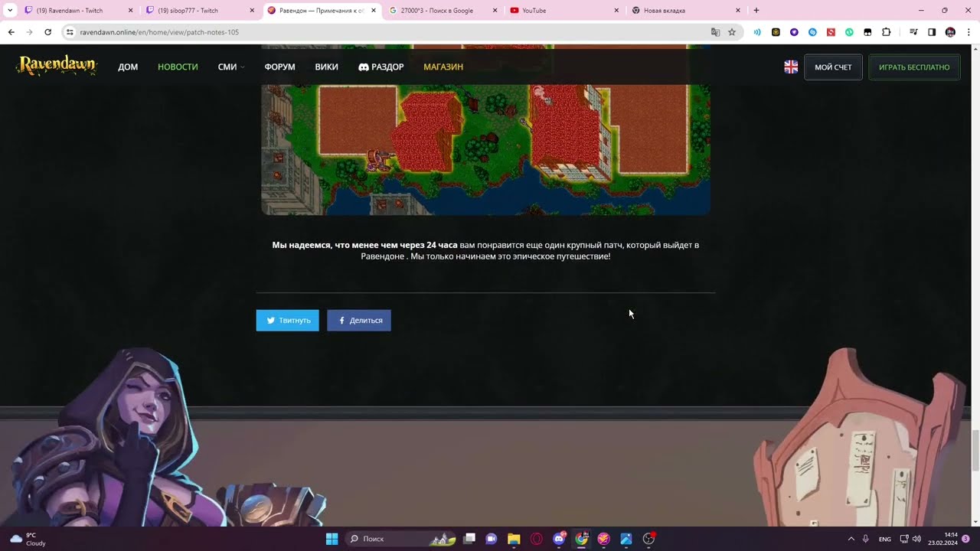
Task: Click ИГРАТЬ БЕСПЛАТНО button
Action: click(914, 67)
